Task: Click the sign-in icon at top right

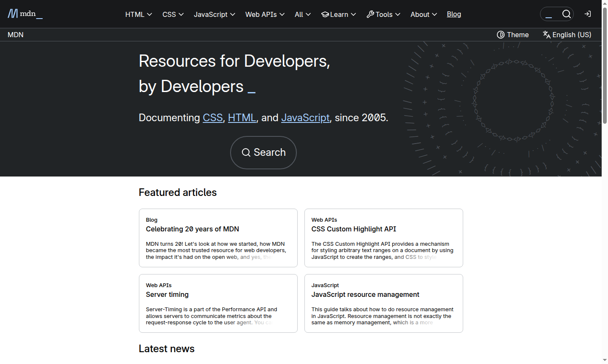Action: 587,14
